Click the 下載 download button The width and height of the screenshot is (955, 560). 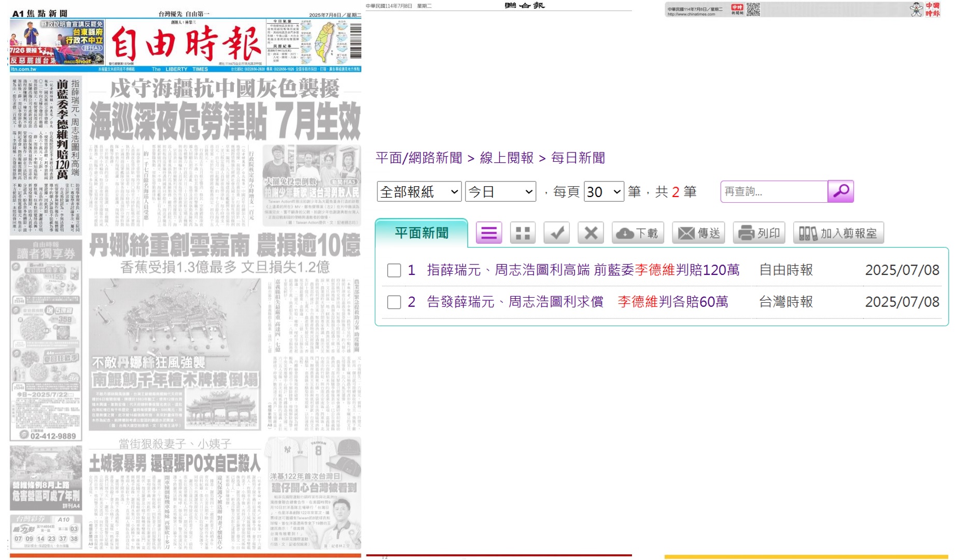[x=638, y=233]
